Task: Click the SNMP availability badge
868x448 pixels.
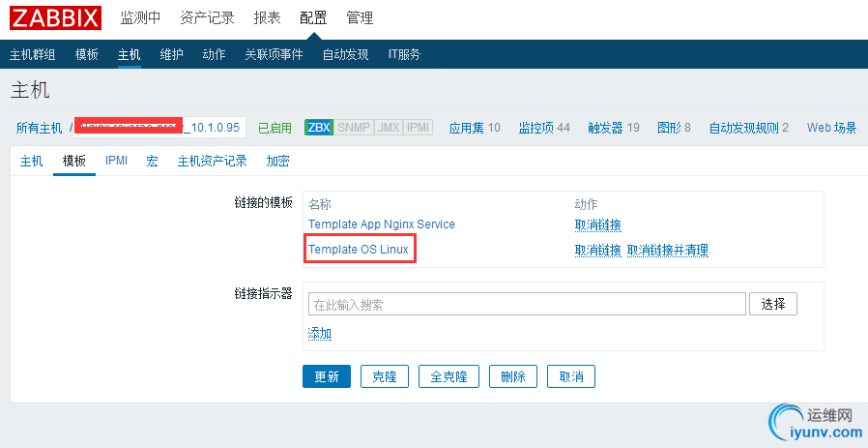Action: (x=354, y=128)
